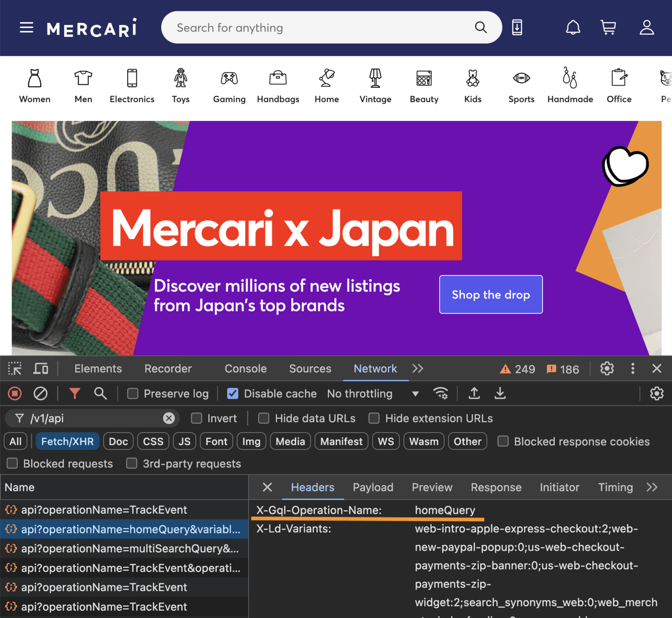The width and height of the screenshot is (672, 618).
Task: Select the Fetch/XHR filter chip
Action: pos(67,441)
